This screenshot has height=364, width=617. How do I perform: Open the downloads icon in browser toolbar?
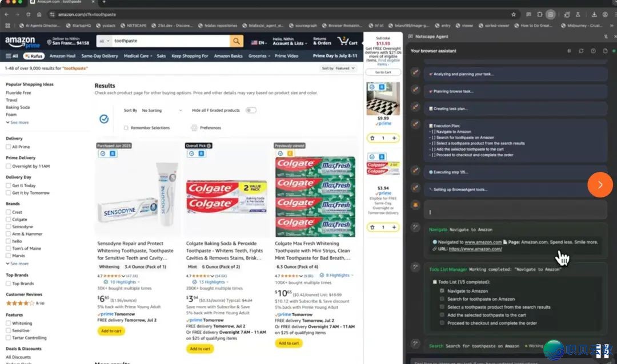594,14
